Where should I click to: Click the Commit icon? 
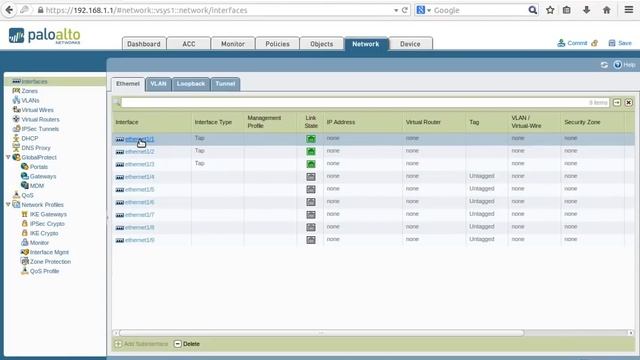pos(561,43)
